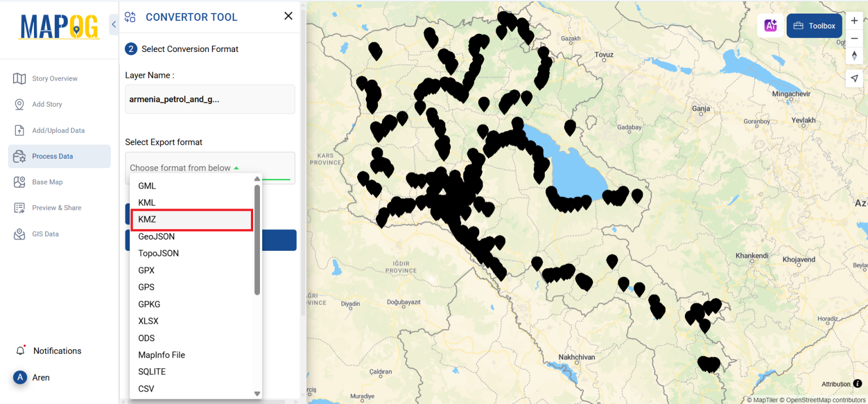Click the Add/Upload Data icon
This screenshot has width=868, height=404.
point(20,130)
